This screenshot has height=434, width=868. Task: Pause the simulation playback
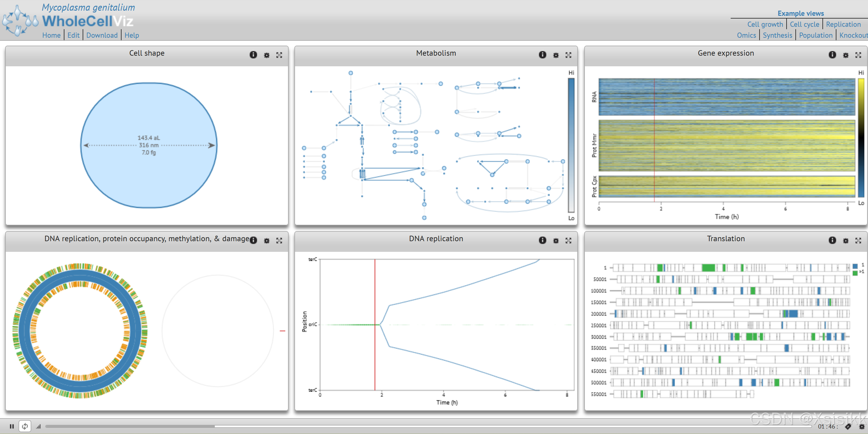pyautogui.click(x=12, y=426)
